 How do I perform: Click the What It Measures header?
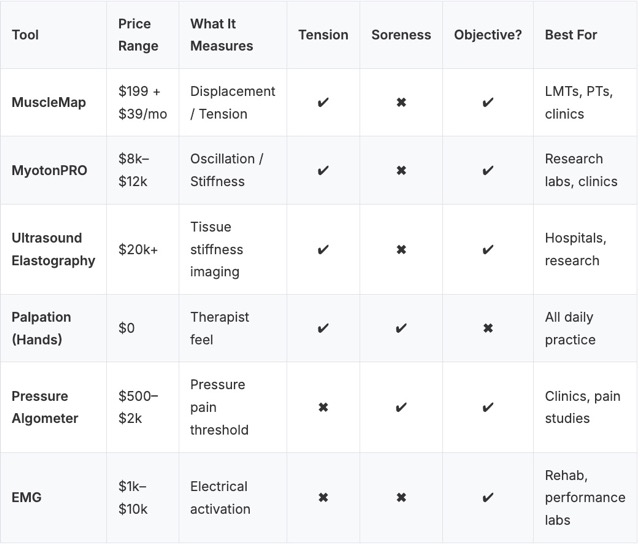pyautogui.click(x=222, y=35)
